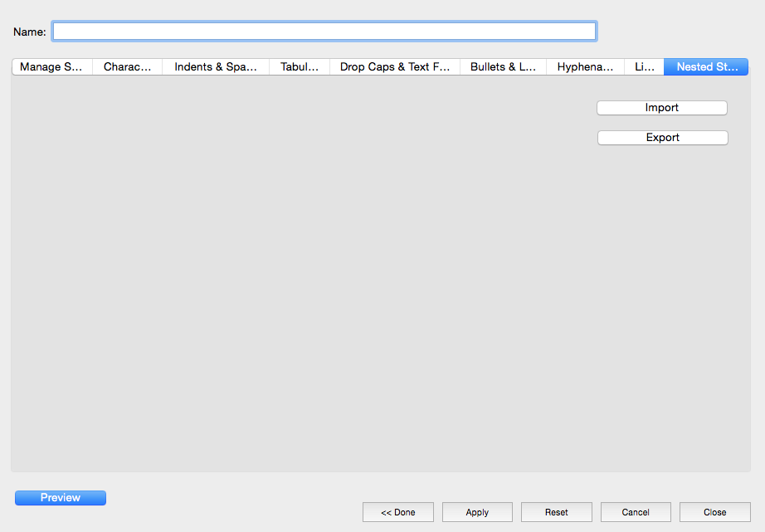Switch to the Bullets & L… tab
The width and height of the screenshot is (765, 532).
click(x=503, y=67)
